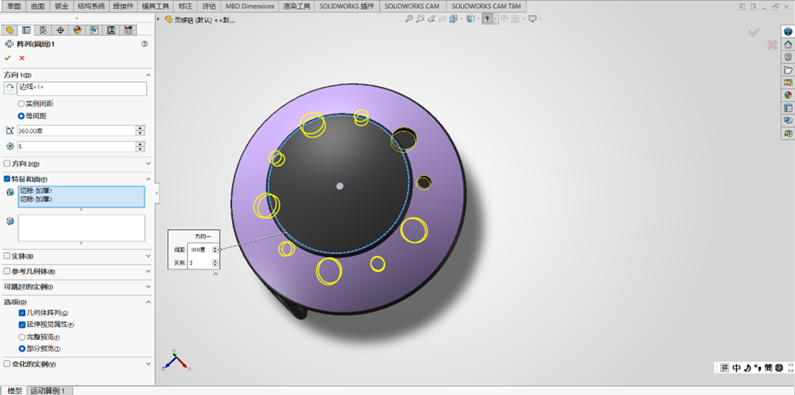Open the MBD Dimensions ribbon tab
This screenshot has width=795, height=395.
(249, 6)
